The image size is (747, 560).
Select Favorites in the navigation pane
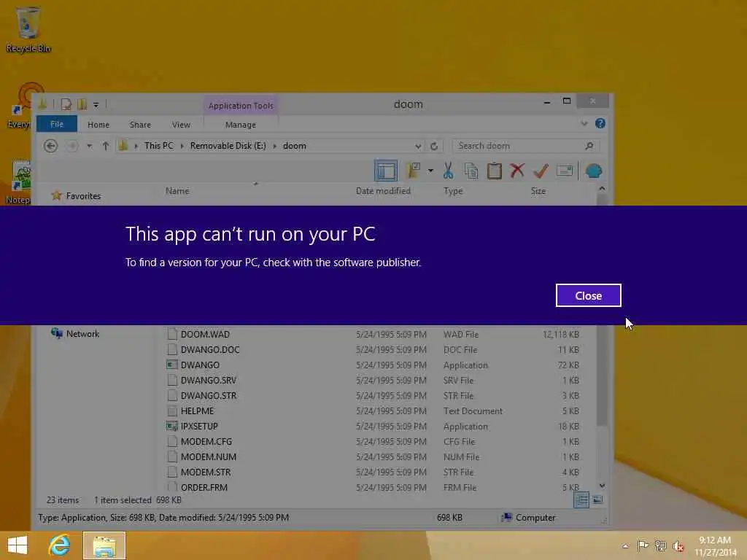click(x=83, y=195)
